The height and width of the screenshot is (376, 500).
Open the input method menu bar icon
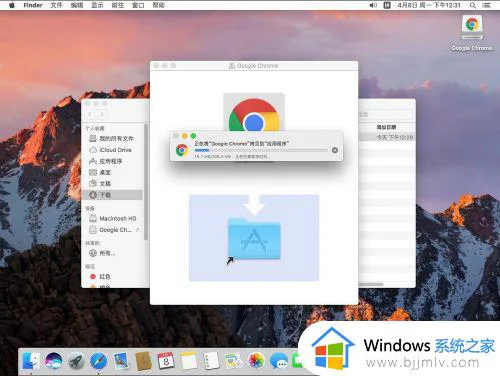[x=387, y=5]
